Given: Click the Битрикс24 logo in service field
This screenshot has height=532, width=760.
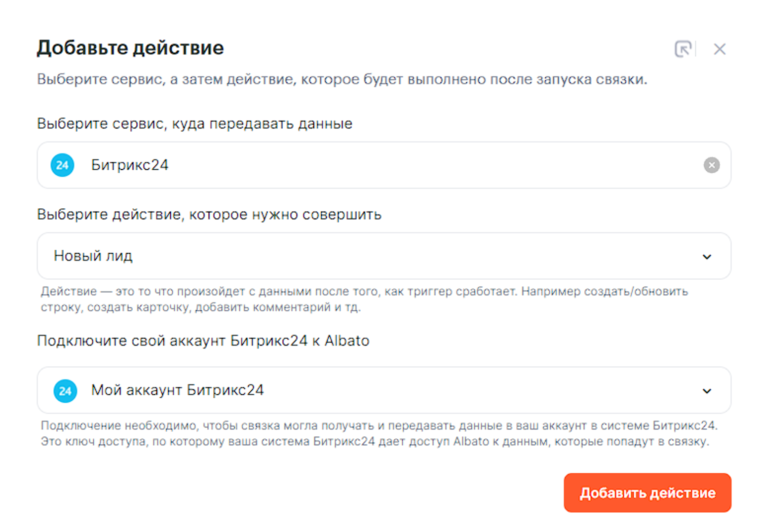Looking at the screenshot, I should [62, 165].
